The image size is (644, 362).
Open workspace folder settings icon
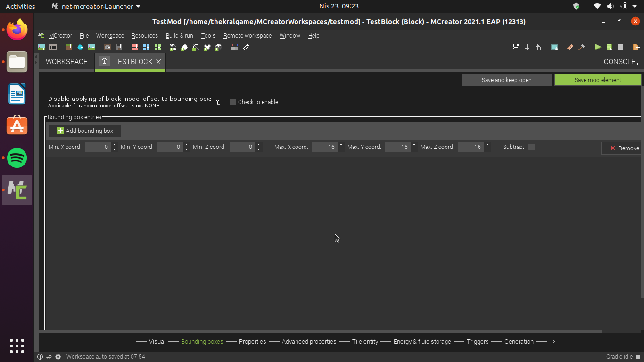point(554,47)
